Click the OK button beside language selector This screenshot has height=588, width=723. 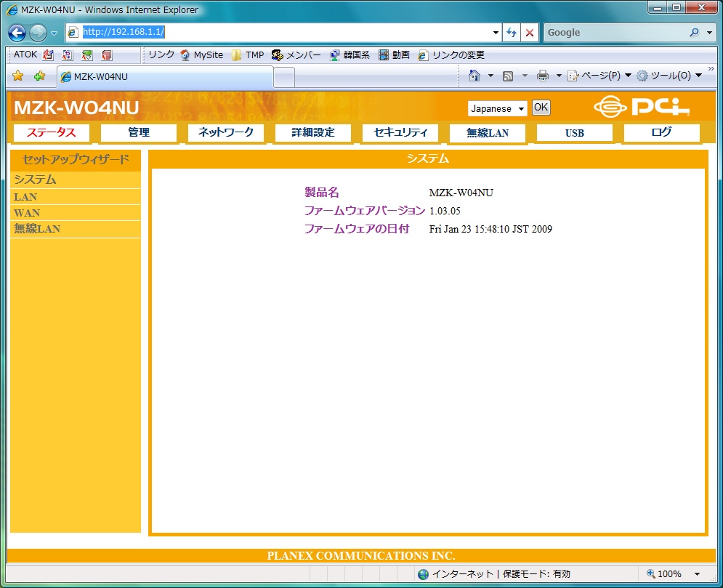click(541, 108)
